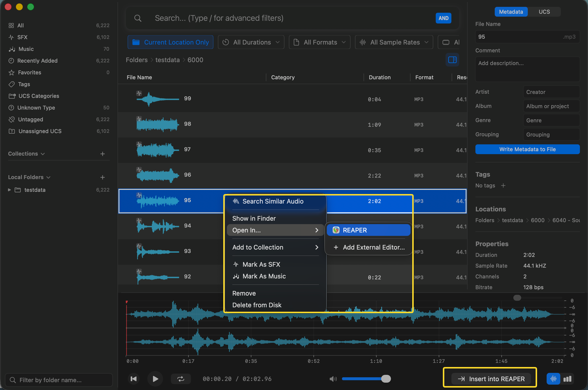Image resolution: width=588 pixels, height=390 pixels.
Task: Toggle loop playback
Action: click(181, 379)
